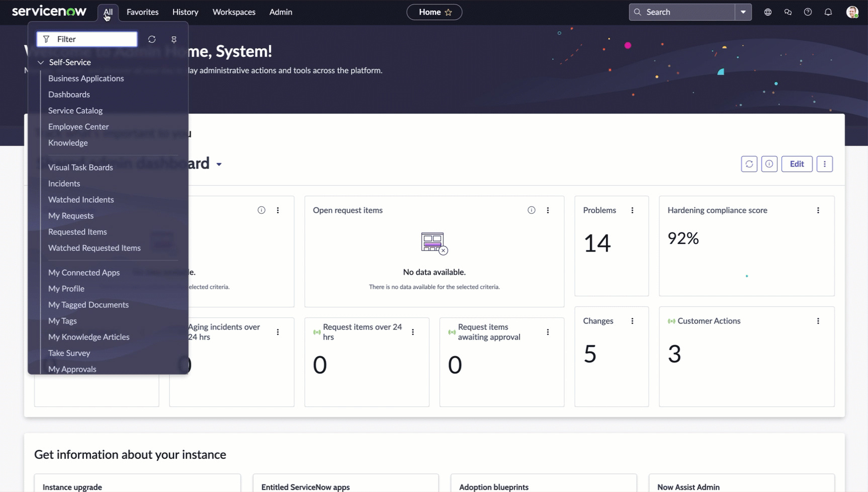Open the Workspaces menu
Screen dimensions: 868x492
[x=234, y=12]
